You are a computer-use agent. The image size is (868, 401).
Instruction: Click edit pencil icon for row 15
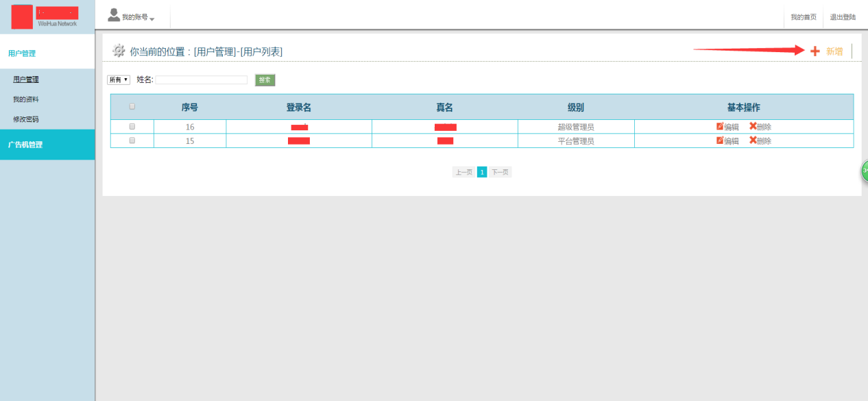(x=720, y=141)
